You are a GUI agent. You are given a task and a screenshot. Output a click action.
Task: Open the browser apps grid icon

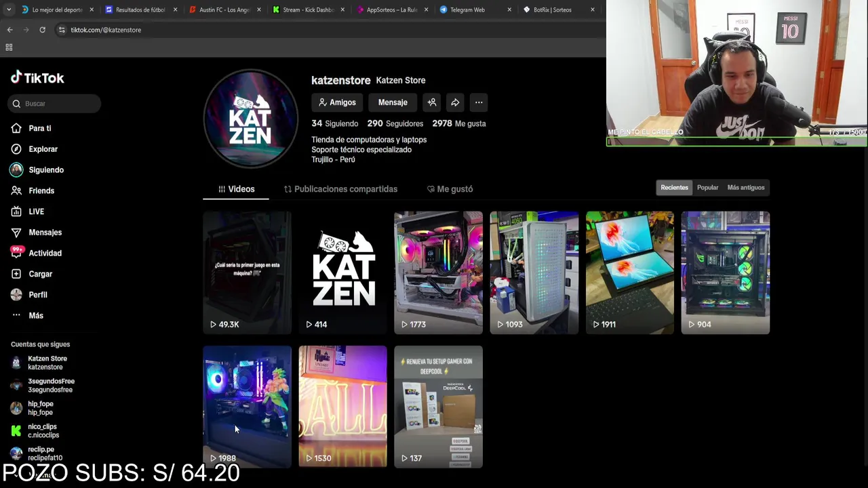(9, 47)
